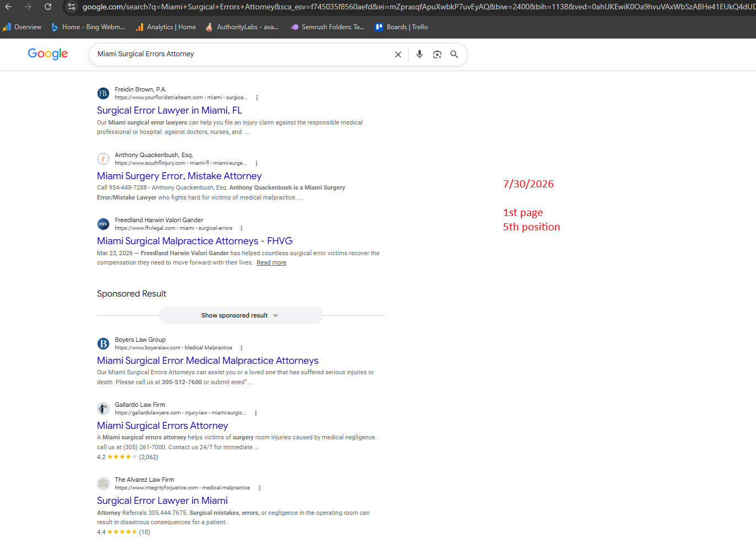This screenshot has width=756, height=538.
Task: Click the integrityforjustice.com URL text
Action: coord(182,488)
